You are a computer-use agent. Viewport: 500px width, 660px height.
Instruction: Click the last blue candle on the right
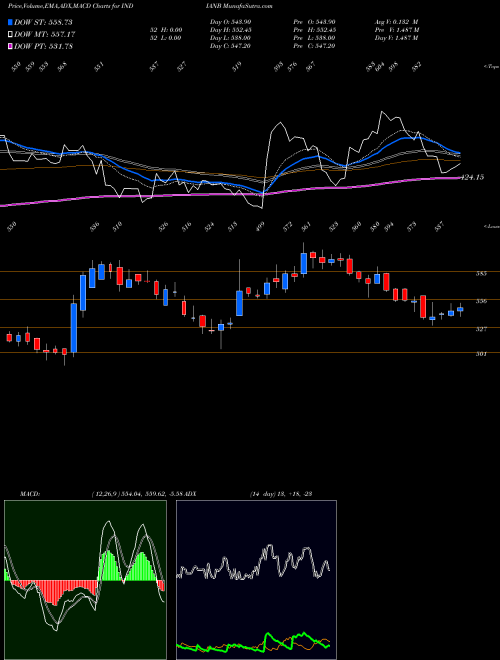pyautogui.click(x=460, y=309)
